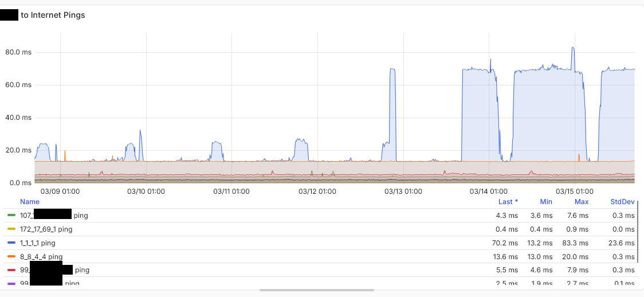Isolate the 8_8_4_4 ping series in legend
The height and width of the screenshot is (297, 644).
(41, 257)
